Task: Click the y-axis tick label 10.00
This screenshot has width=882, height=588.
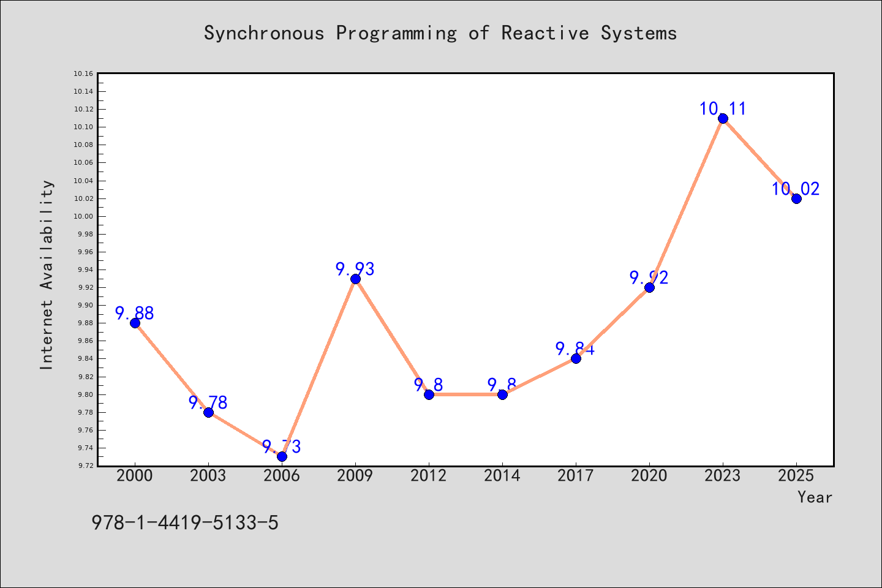Action: (83, 216)
